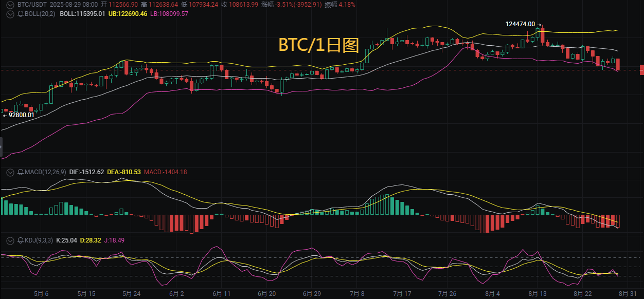Click the latest red candlestick on the price chart
This screenshot has width=644, height=299.
(x=618, y=65)
